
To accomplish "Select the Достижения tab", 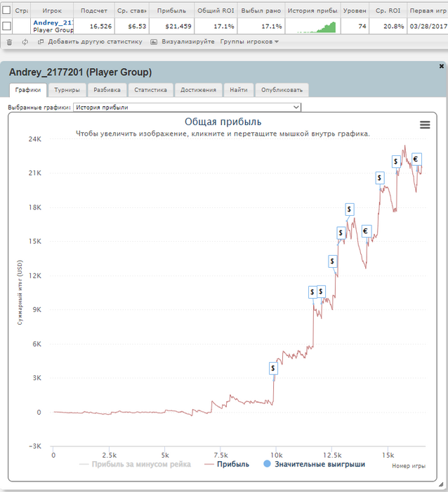I will click(198, 90).
